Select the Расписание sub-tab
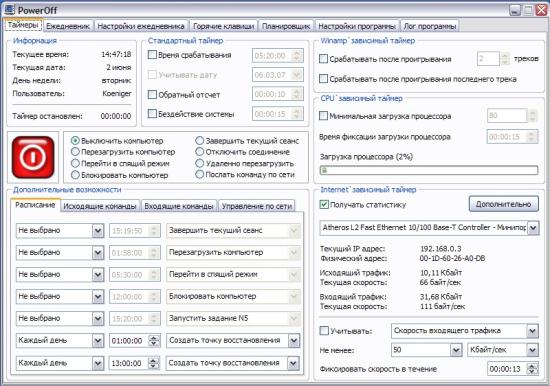550x386 pixels. pos(35,205)
